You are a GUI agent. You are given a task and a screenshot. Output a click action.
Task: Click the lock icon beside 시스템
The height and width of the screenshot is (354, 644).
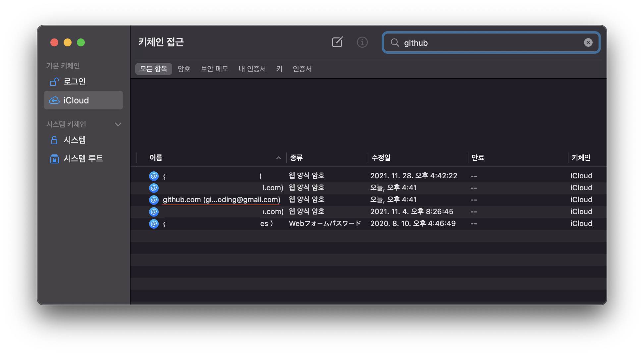click(54, 140)
